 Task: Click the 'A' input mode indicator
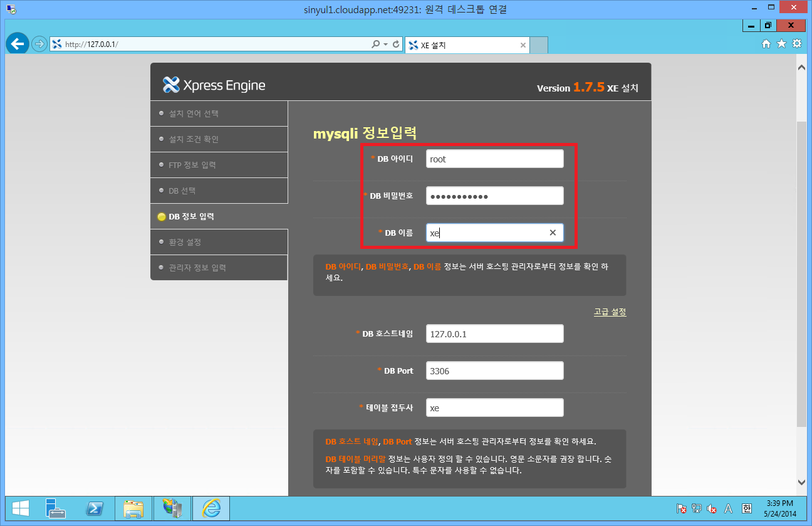tap(728, 508)
